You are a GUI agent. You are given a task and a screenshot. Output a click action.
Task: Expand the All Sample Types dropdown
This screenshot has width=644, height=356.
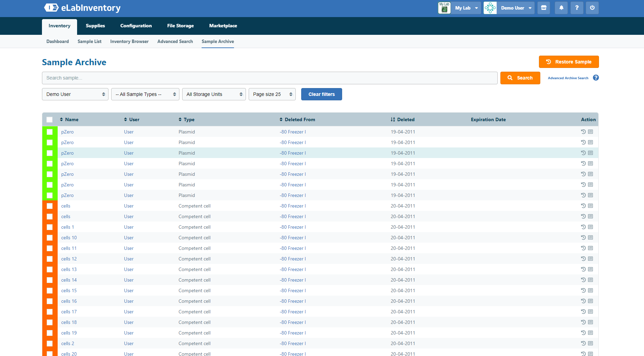145,94
